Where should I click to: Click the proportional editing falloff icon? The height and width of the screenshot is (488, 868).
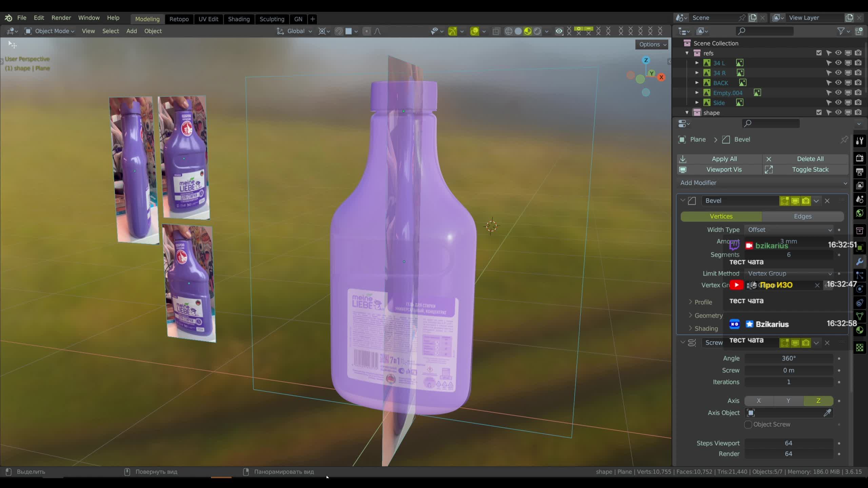coord(377,31)
